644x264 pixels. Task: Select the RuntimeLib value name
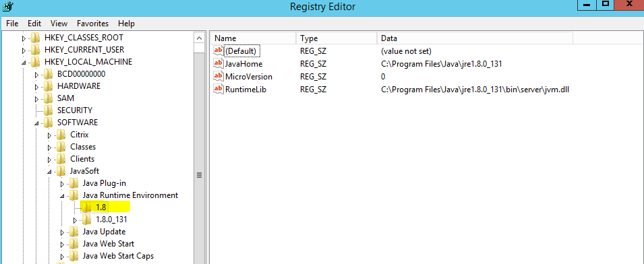tap(245, 90)
